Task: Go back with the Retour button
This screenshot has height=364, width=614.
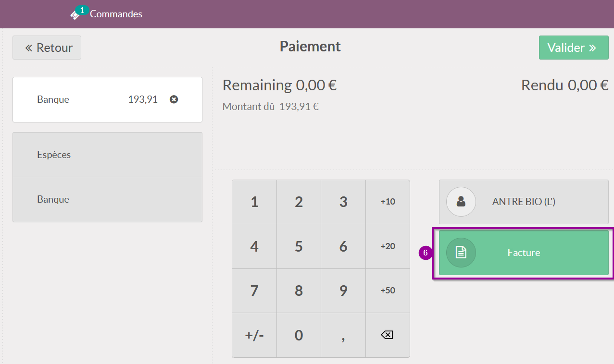Action: [47, 48]
